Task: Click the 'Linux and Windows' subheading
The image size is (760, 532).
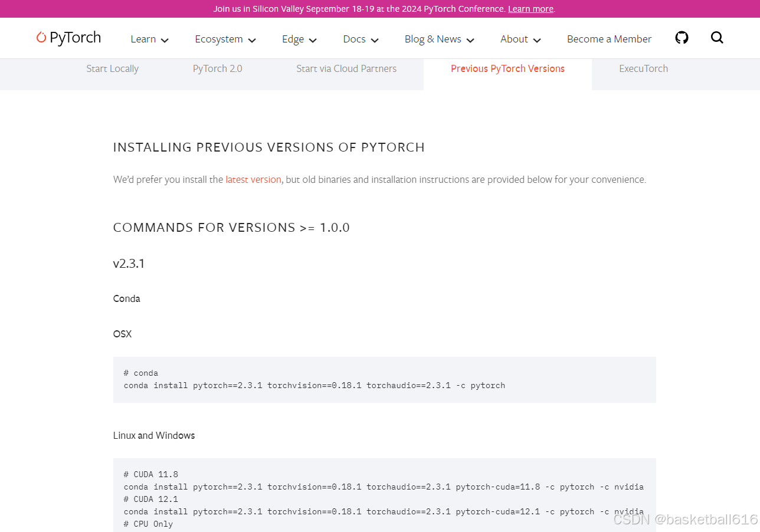Action: [x=154, y=435]
